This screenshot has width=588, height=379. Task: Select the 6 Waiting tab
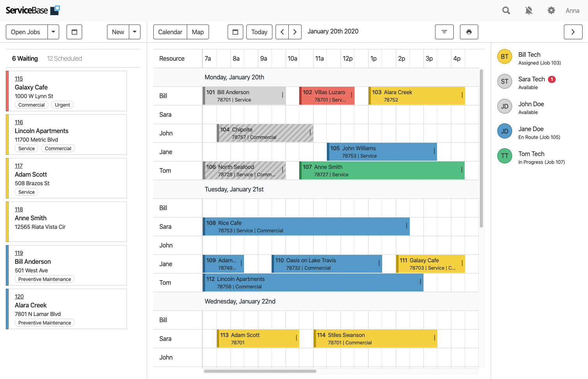tap(25, 58)
